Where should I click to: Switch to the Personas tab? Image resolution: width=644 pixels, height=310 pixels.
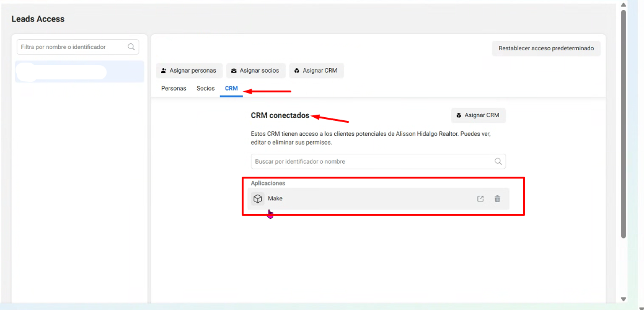tap(174, 88)
